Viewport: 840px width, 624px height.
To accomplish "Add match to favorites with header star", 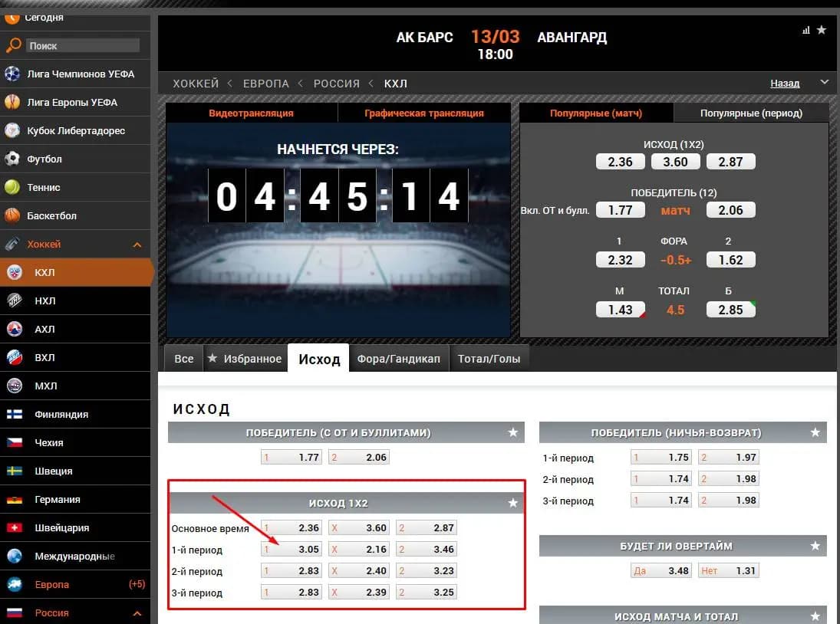I will [x=822, y=30].
